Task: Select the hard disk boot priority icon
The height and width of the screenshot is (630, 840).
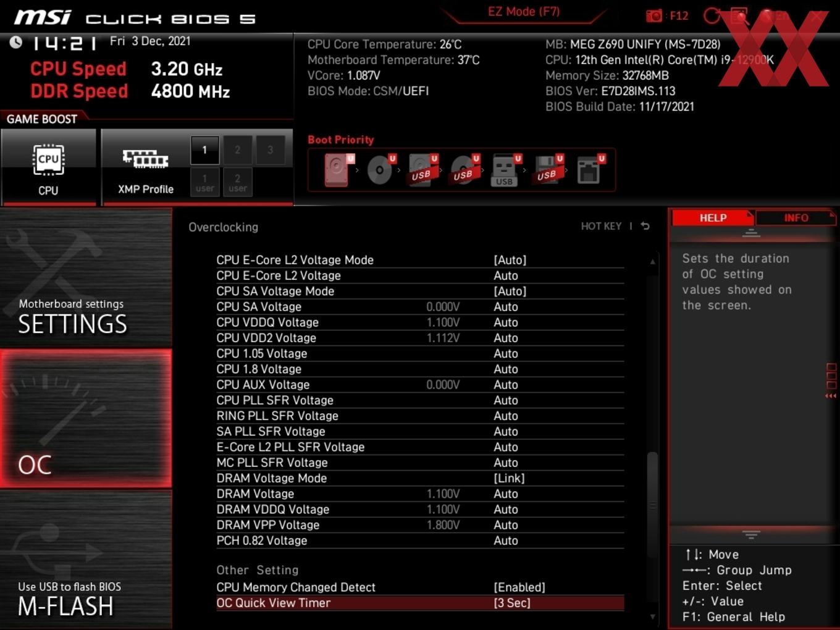Action: (337, 169)
